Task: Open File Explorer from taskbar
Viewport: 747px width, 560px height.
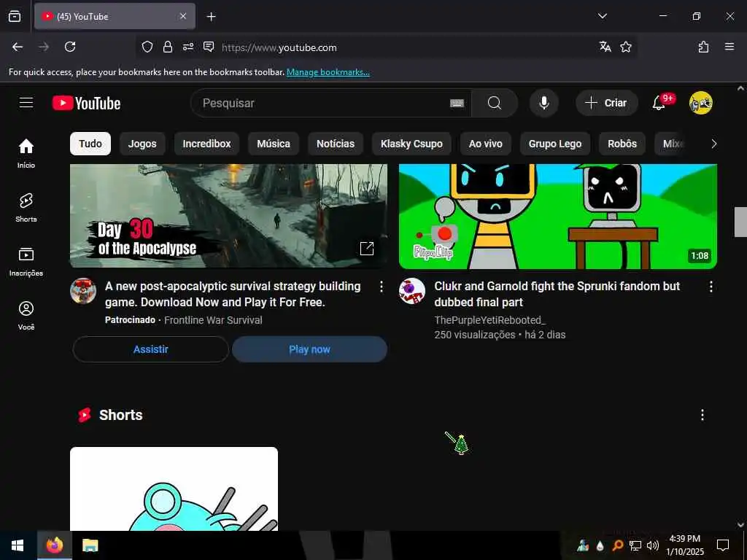Action: coord(90,545)
